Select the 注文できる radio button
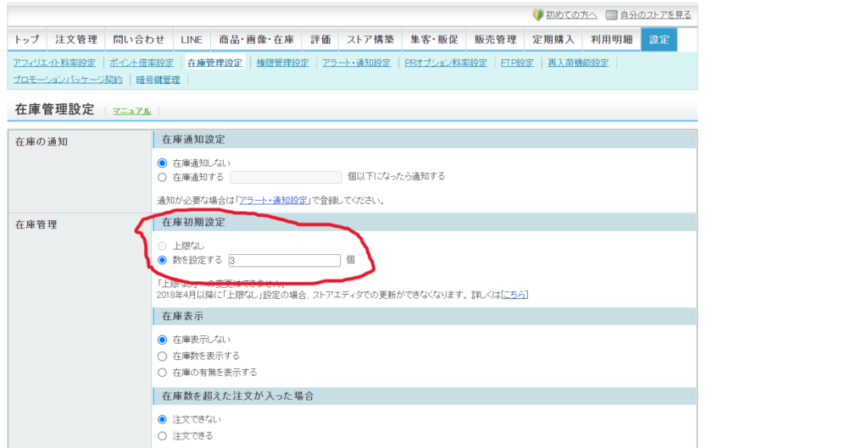 coord(163,435)
